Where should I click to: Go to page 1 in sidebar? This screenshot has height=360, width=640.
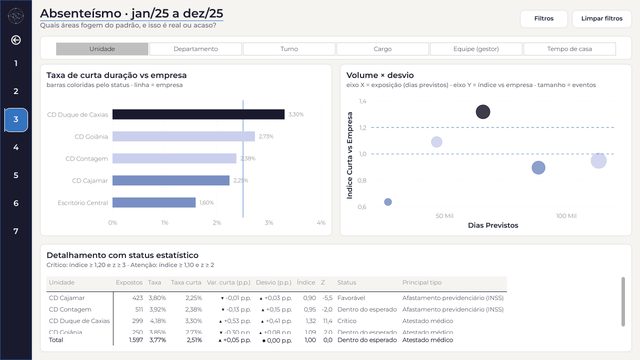[16, 63]
